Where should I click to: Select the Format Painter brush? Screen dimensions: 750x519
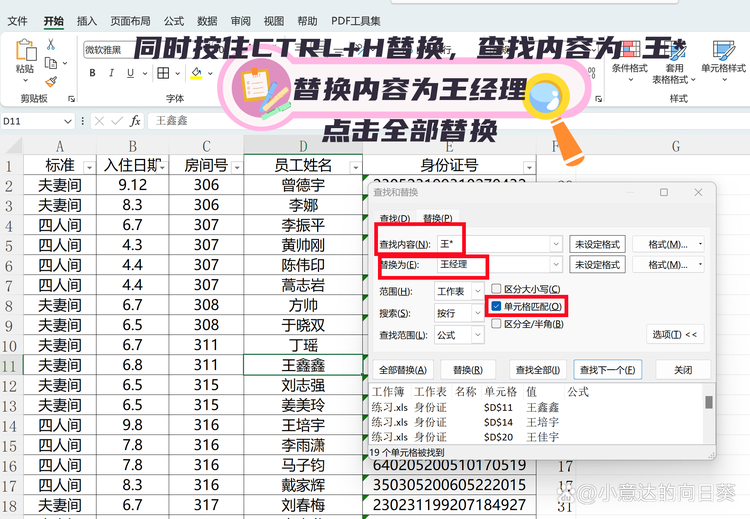51,82
